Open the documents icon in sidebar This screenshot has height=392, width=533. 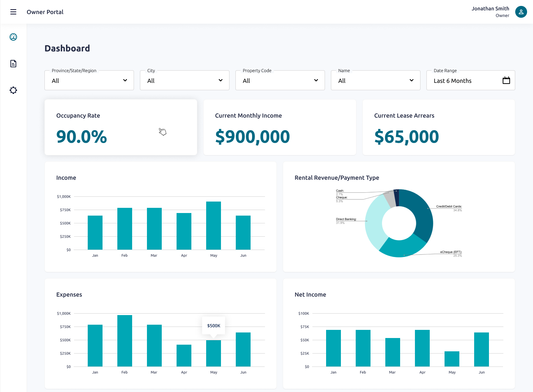pyautogui.click(x=13, y=64)
